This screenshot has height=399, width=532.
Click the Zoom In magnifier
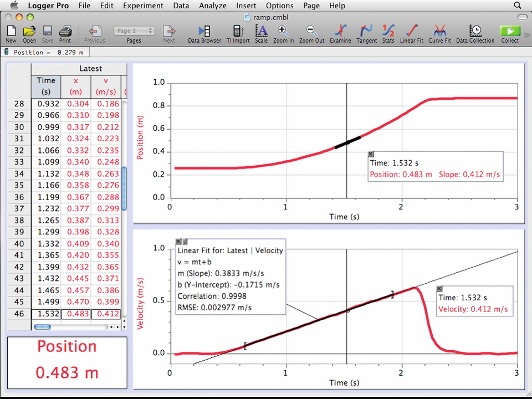point(283,31)
